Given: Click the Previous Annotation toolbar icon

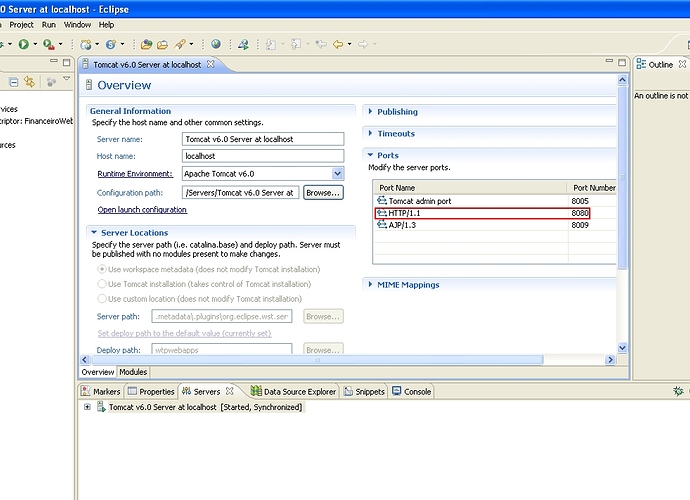Looking at the screenshot, I should [296, 44].
